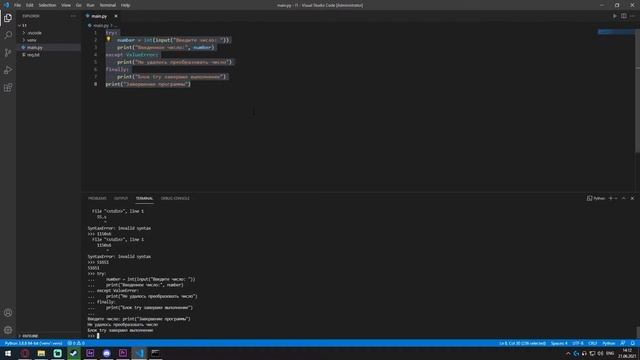Click the feedback icon in status bar
Image resolution: width=640 pixels, height=360 pixels.
[622, 343]
